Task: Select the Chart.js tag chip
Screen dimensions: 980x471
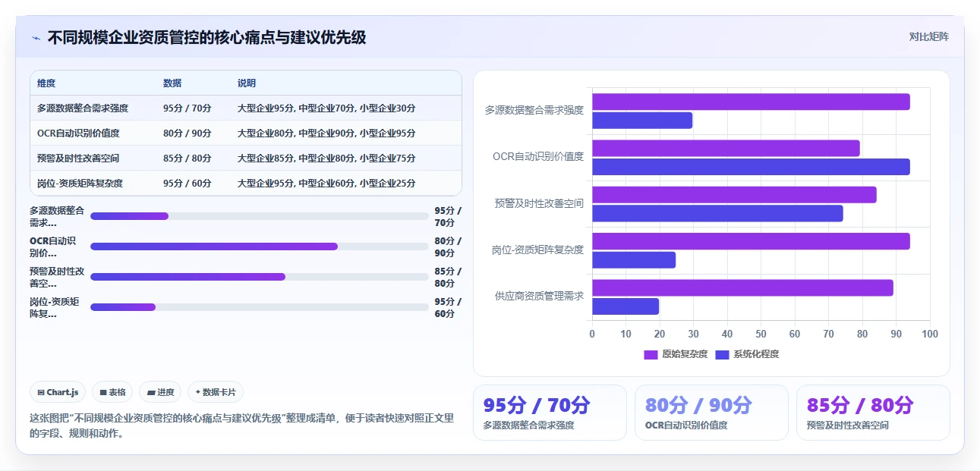Action: pyautogui.click(x=58, y=392)
